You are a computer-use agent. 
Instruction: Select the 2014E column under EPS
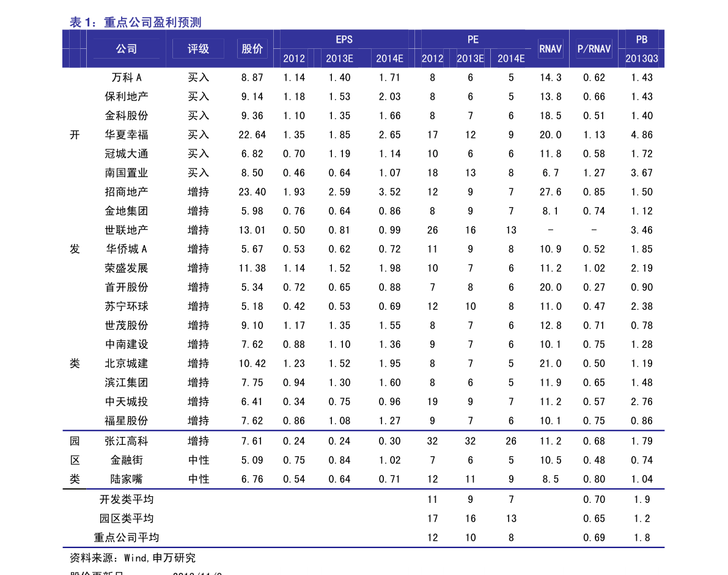(x=389, y=59)
